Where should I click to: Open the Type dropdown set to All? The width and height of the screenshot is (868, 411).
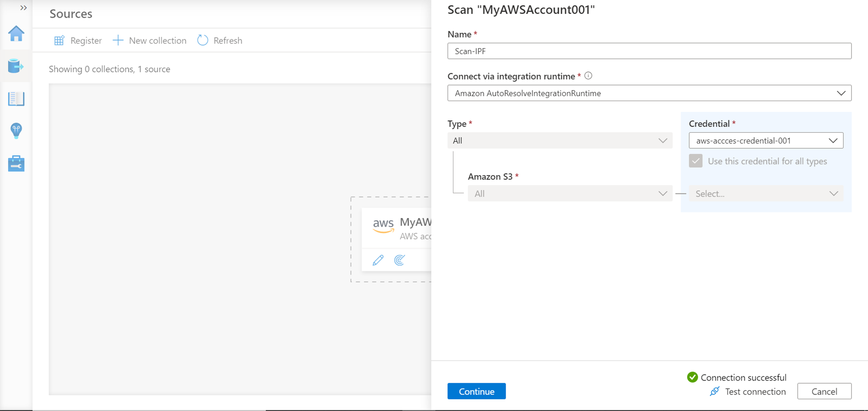559,140
